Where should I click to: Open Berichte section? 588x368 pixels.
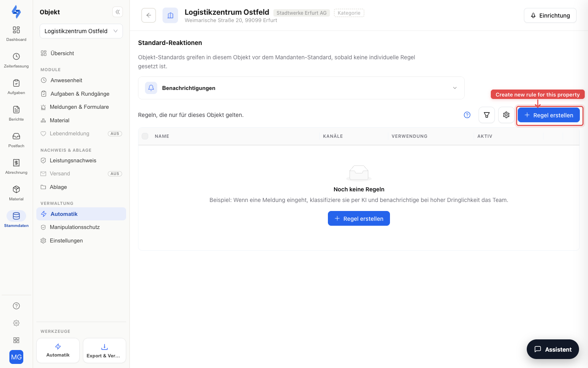pos(16,113)
